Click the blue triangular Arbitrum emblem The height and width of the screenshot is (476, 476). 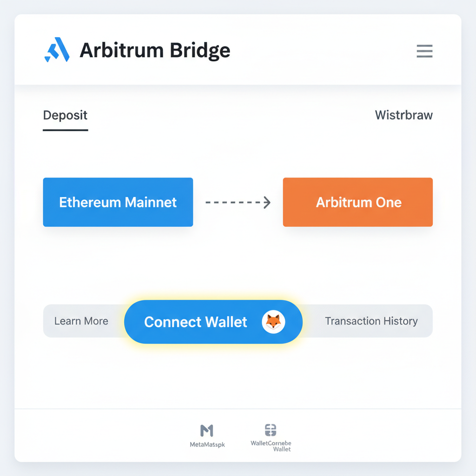[x=57, y=49]
